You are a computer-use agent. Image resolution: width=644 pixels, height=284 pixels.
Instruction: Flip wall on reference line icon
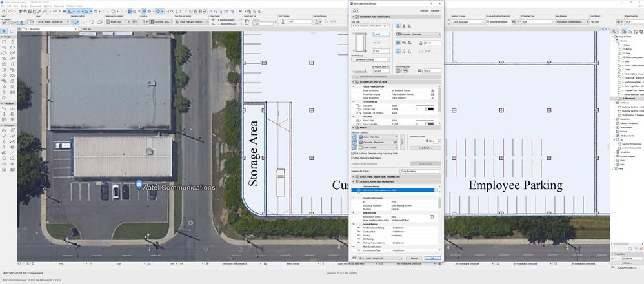pyautogui.click(x=405, y=71)
